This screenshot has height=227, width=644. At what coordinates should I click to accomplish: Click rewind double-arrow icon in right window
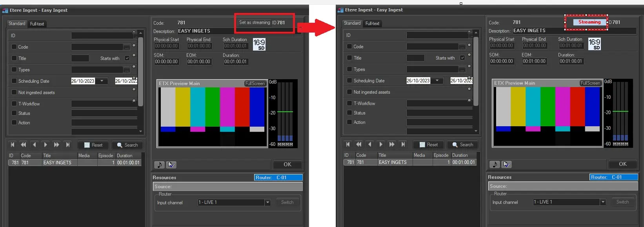[358, 145]
